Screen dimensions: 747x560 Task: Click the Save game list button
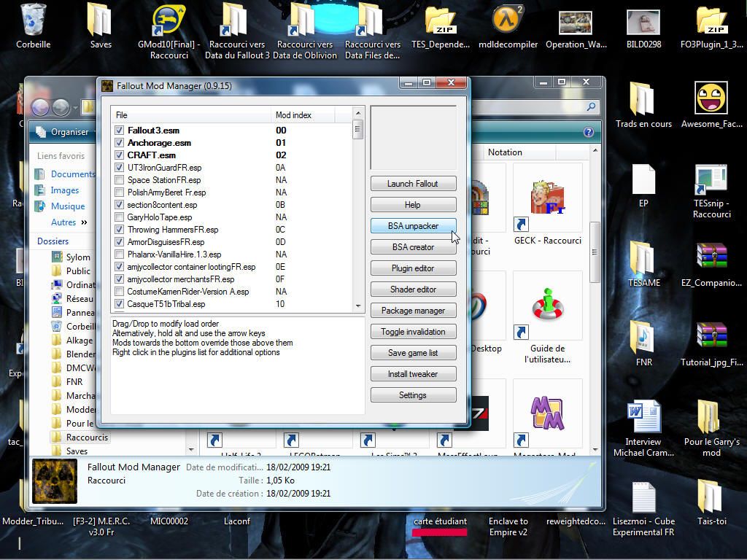tap(413, 353)
